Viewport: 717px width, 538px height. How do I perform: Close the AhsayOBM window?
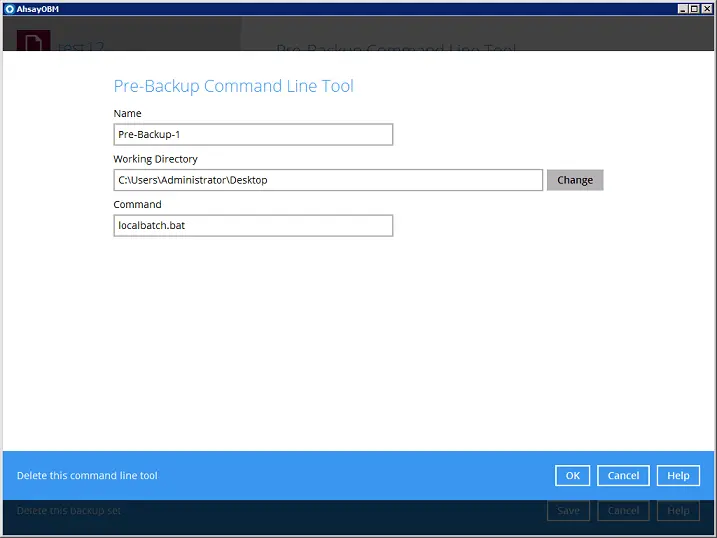coord(707,8)
